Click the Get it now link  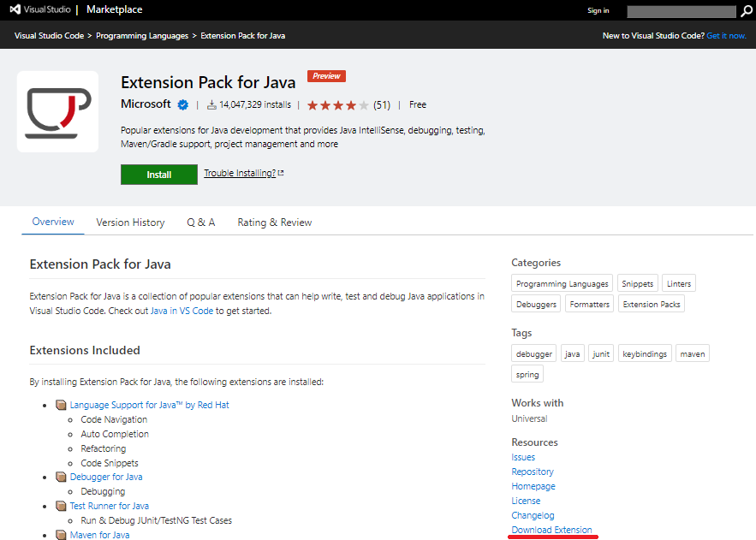point(726,36)
